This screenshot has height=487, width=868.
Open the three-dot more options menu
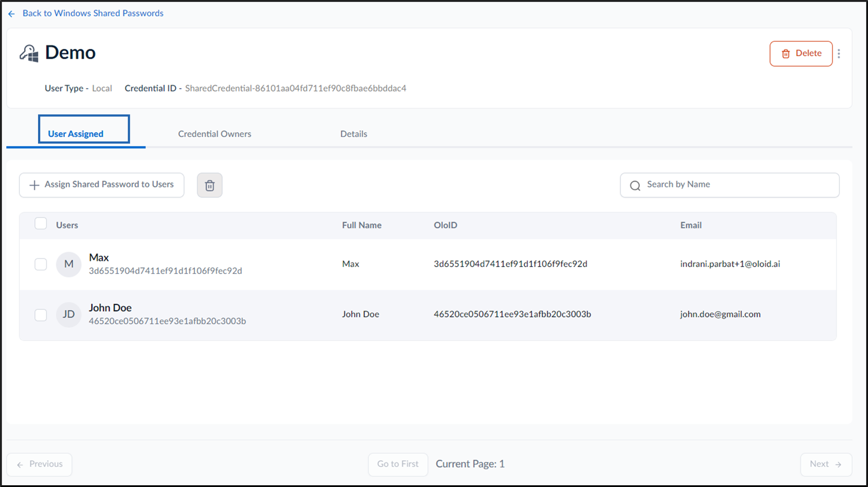tap(839, 54)
